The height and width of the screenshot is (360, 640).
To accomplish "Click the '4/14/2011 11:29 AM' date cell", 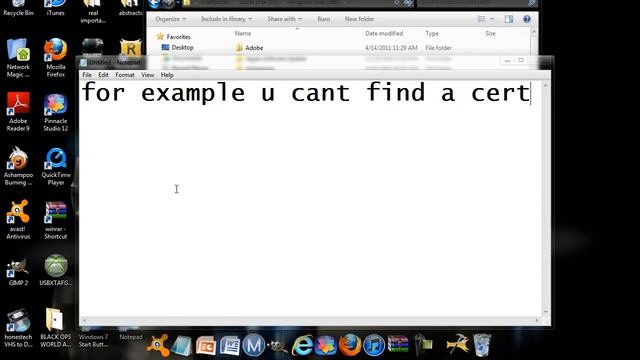I will pos(391,48).
